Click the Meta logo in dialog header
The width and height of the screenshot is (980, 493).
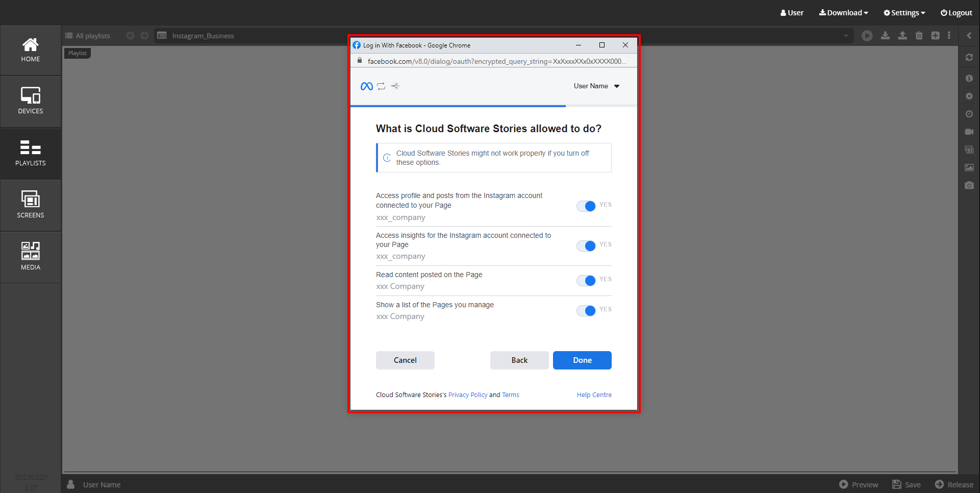coord(367,86)
